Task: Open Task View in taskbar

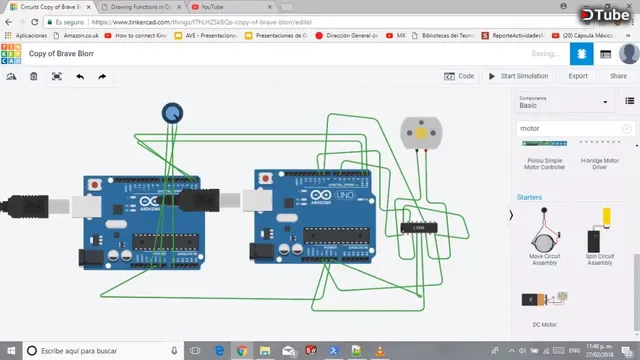Action: 195,351
